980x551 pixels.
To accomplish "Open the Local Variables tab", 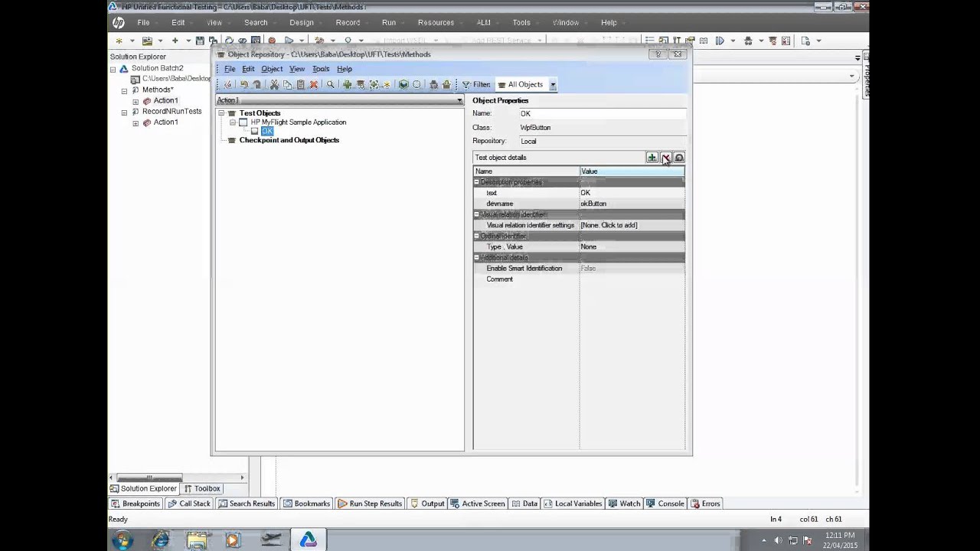I will tap(573, 504).
